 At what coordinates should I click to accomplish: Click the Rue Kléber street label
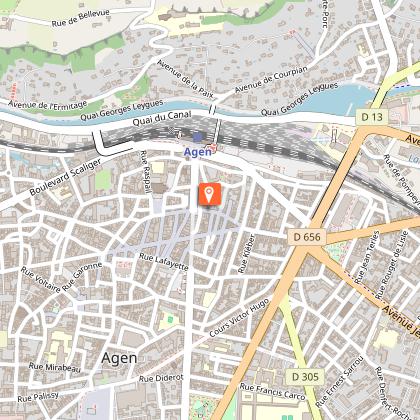(246, 253)
